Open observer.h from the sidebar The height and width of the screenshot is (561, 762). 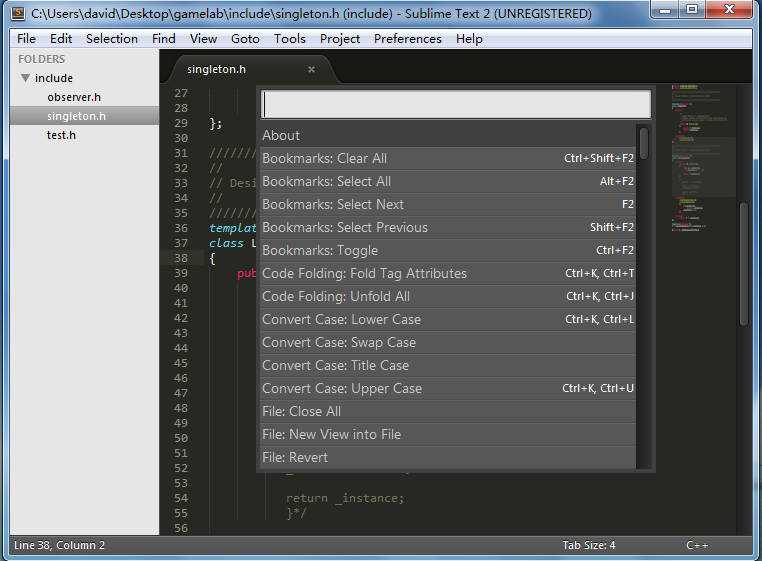coord(74,97)
